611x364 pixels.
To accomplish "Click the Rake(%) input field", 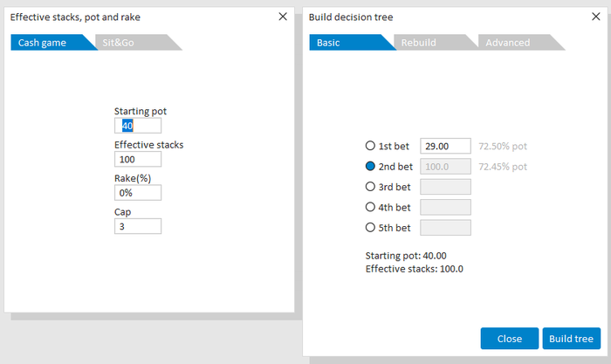I will click(138, 193).
